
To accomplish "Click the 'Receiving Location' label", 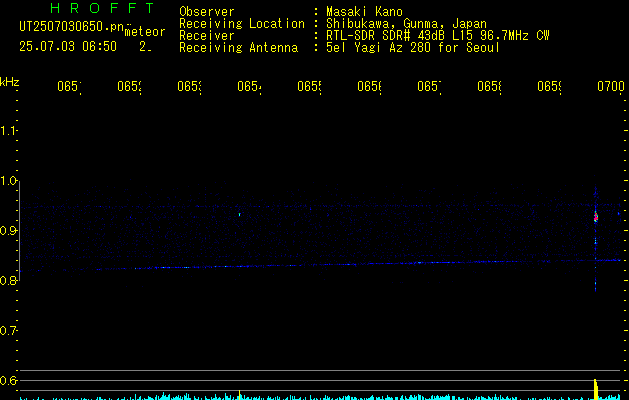I will (x=242, y=24).
